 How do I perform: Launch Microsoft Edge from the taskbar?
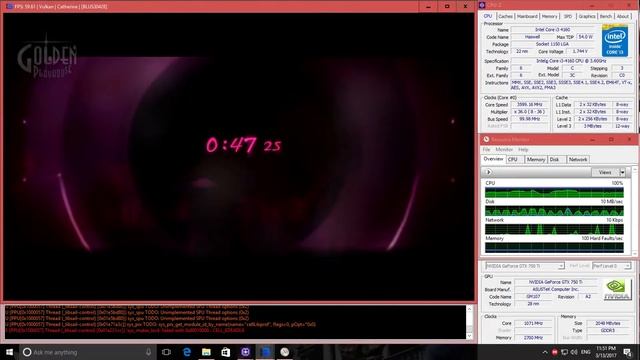tap(187, 352)
